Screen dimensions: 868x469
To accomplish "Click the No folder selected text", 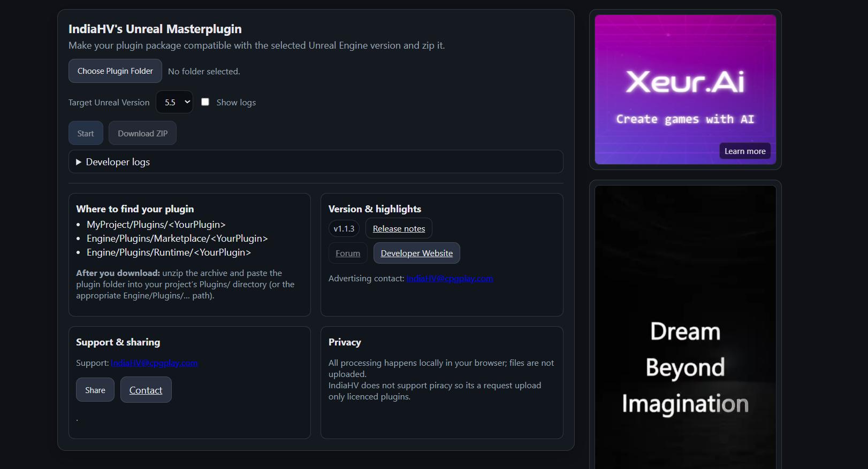I will (x=204, y=72).
